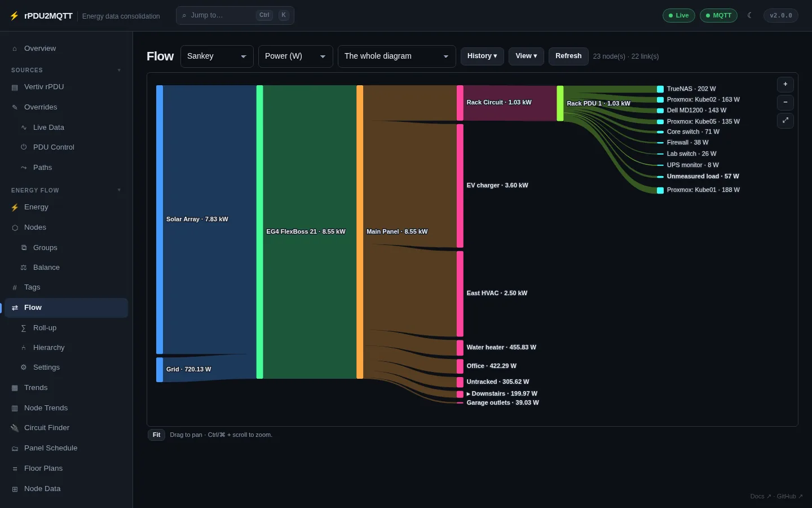This screenshot has width=812, height=508.
Task: Open Paths page
Action: coord(67,168)
